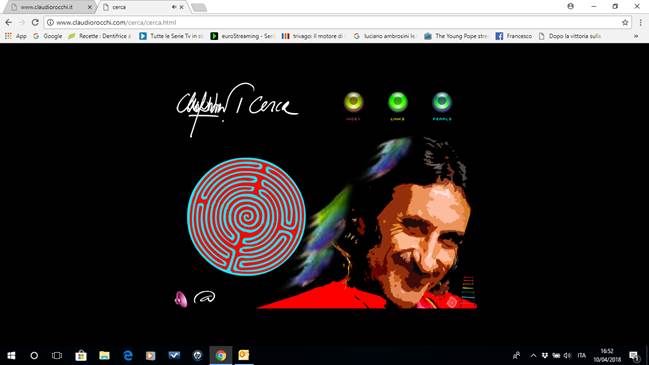Mute the cerca tab audio indicator
Screen dimensions: 649x365
174,7
